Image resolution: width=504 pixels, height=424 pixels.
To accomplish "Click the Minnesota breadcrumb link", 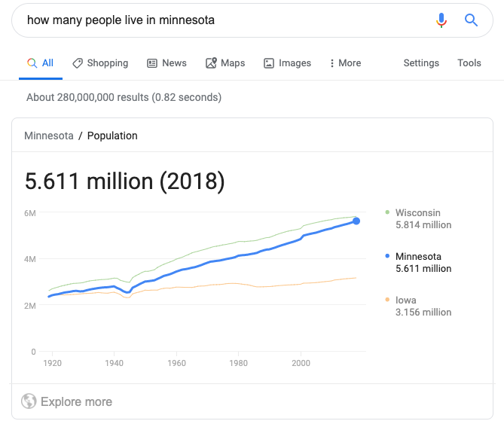I will pyautogui.click(x=49, y=136).
